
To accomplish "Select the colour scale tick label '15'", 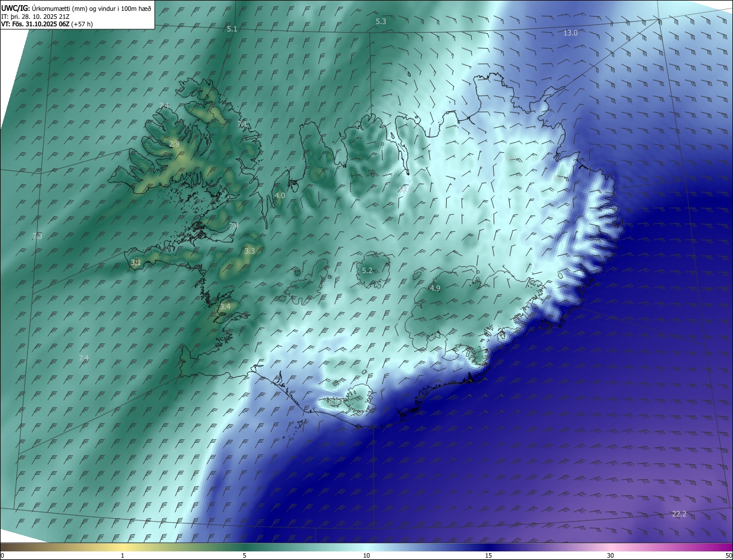I will 488,555.
